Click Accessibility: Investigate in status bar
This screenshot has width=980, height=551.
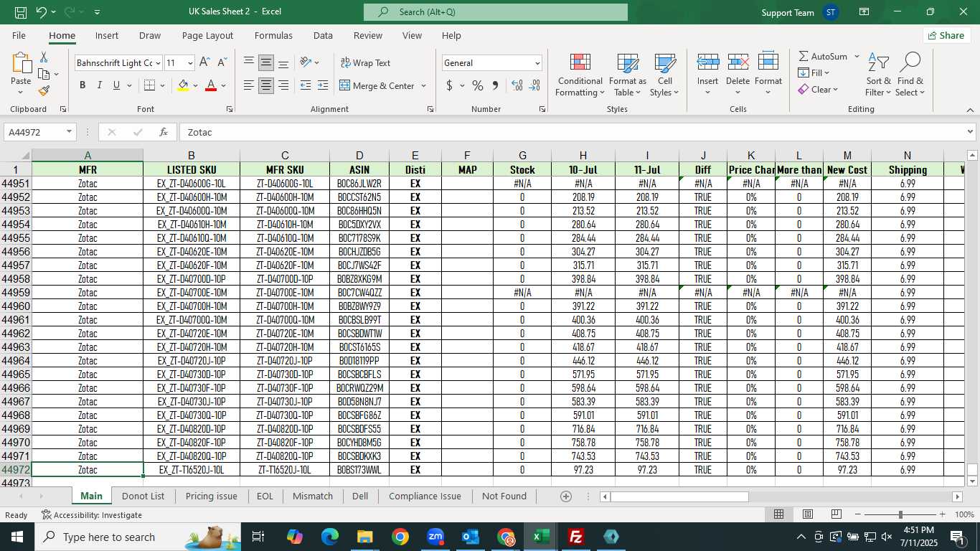point(92,515)
